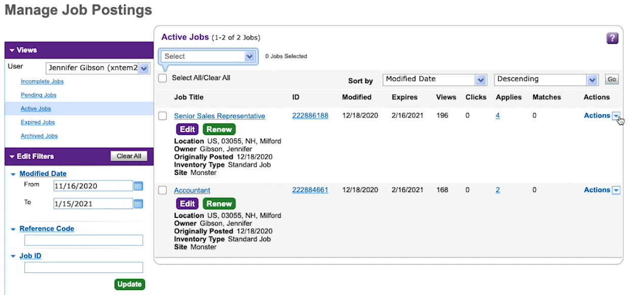Open the Sort by Modified Date dropdown
Screen dimensions: 644x295
479,80
